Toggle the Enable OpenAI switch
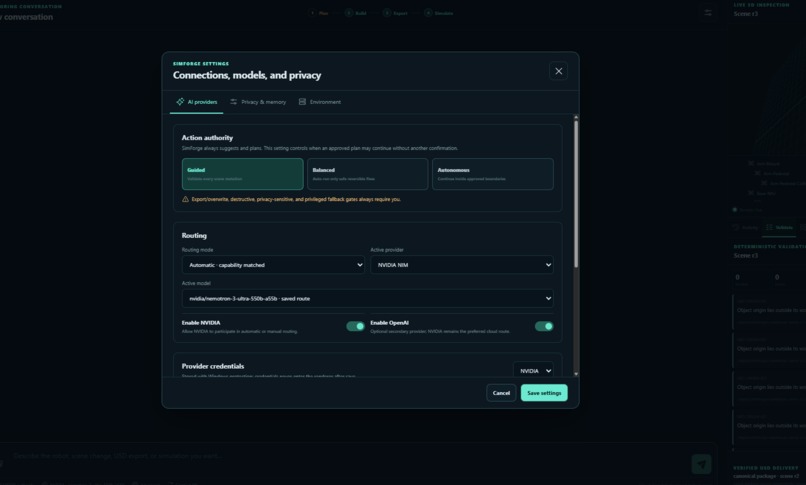The height and width of the screenshot is (485, 806). [544, 326]
